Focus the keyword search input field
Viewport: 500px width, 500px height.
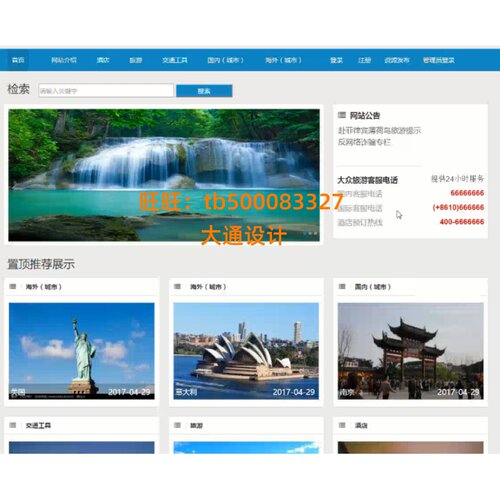(106, 91)
